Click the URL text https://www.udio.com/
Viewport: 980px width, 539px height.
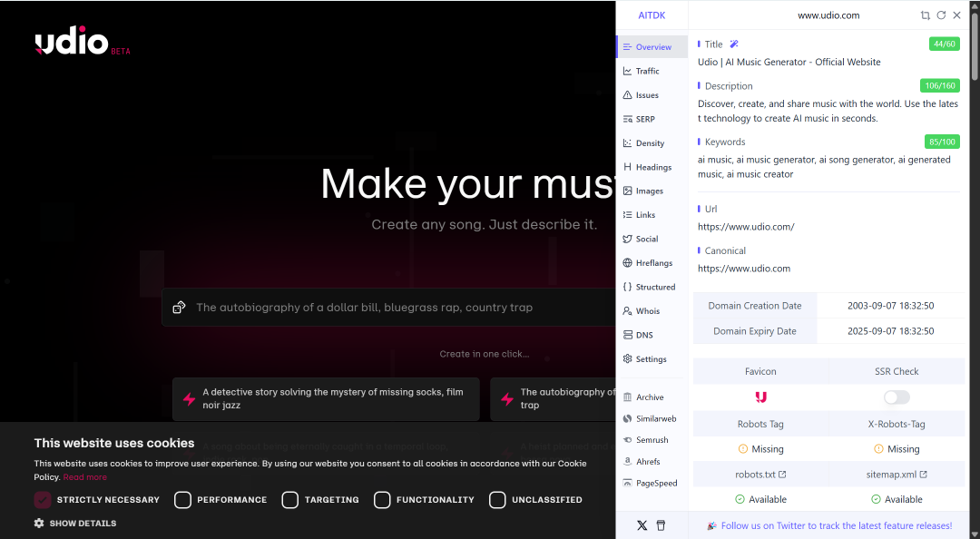point(746,227)
